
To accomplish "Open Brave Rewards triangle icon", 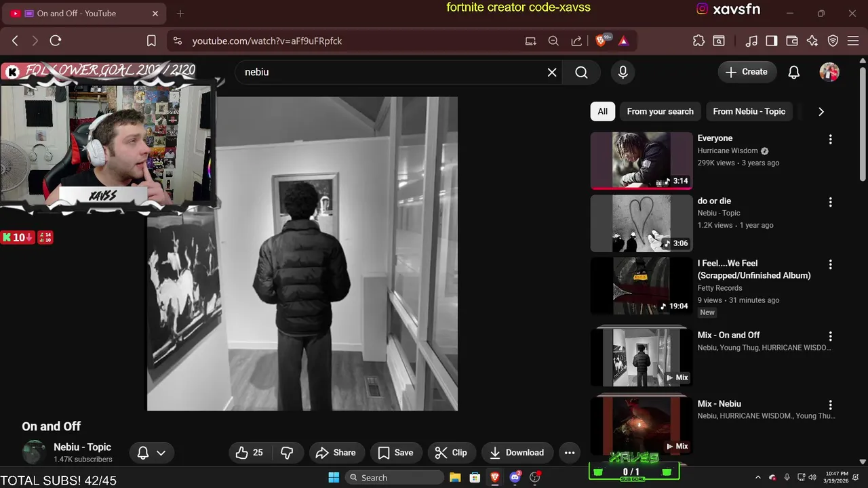I will [623, 41].
